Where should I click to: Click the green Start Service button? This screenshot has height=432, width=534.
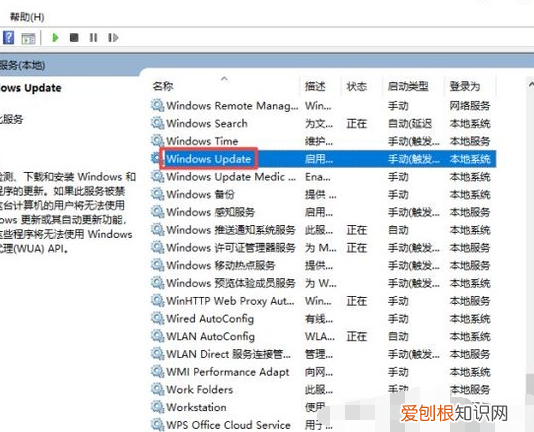pos(55,37)
